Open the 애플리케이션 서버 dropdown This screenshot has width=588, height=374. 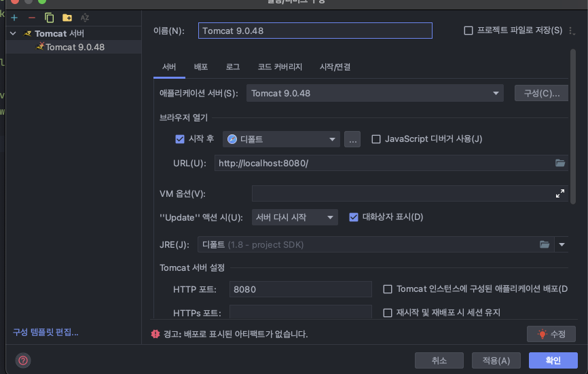pos(375,93)
